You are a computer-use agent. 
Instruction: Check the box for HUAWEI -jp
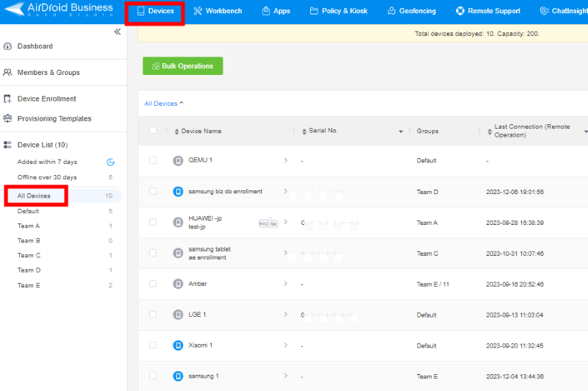tap(153, 222)
